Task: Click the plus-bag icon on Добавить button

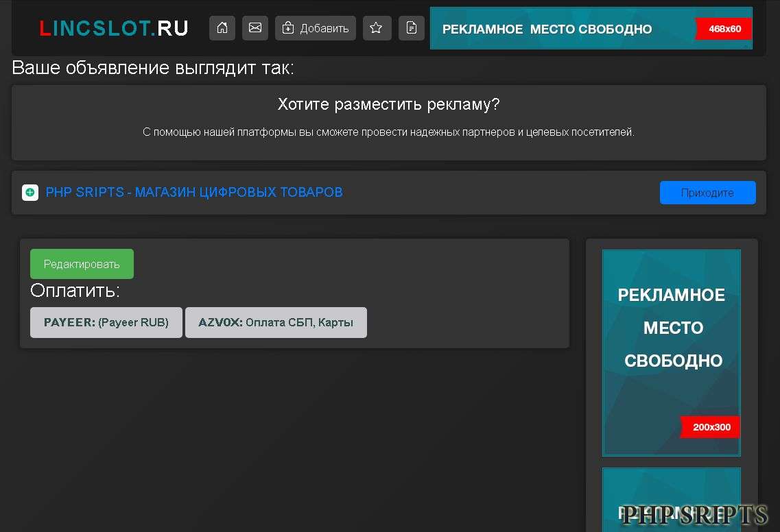Action: tap(287, 28)
